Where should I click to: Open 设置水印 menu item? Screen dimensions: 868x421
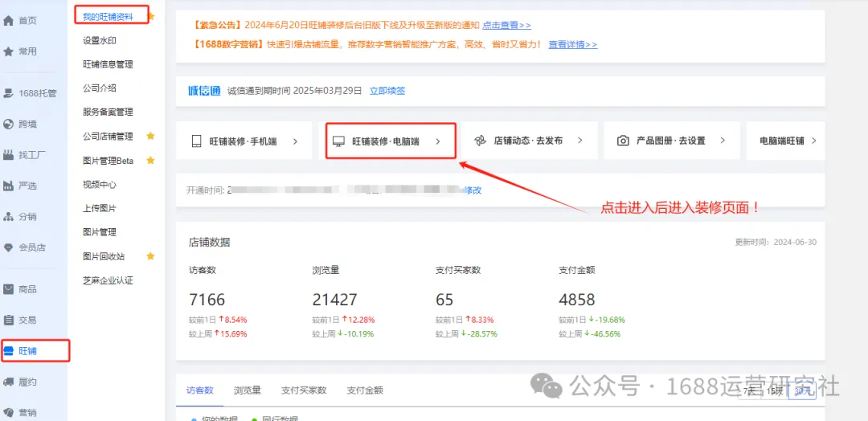(x=100, y=40)
